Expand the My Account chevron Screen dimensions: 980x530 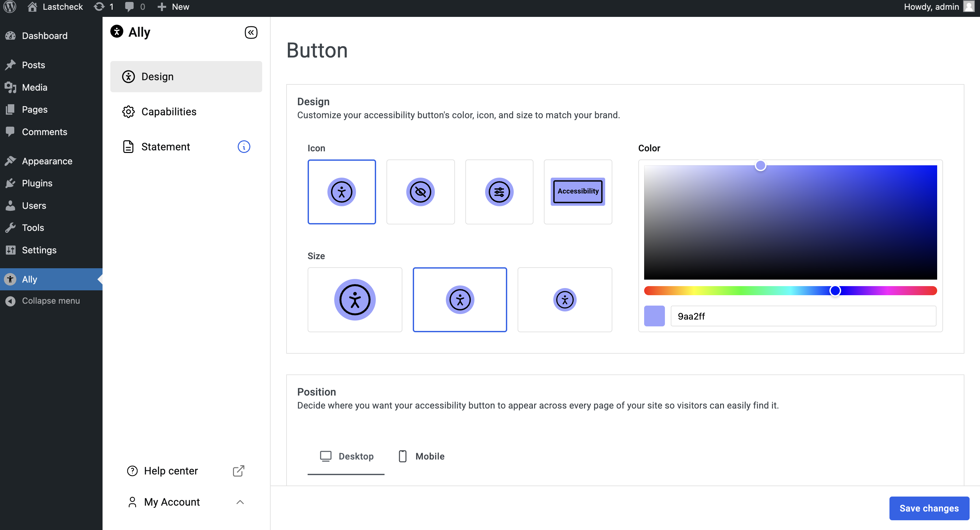tap(240, 502)
